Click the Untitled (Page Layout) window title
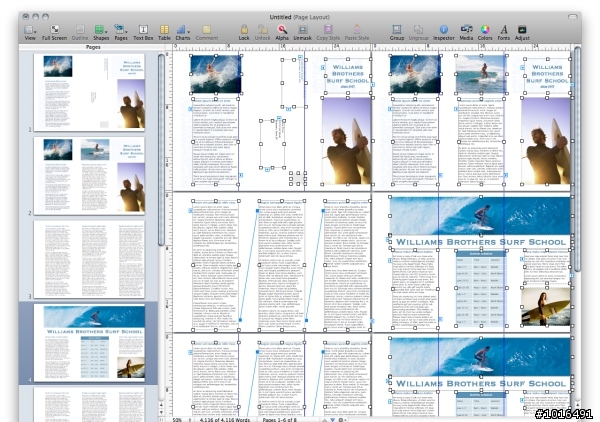The width and height of the screenshot is (600, 422). (x=299, y=17)
